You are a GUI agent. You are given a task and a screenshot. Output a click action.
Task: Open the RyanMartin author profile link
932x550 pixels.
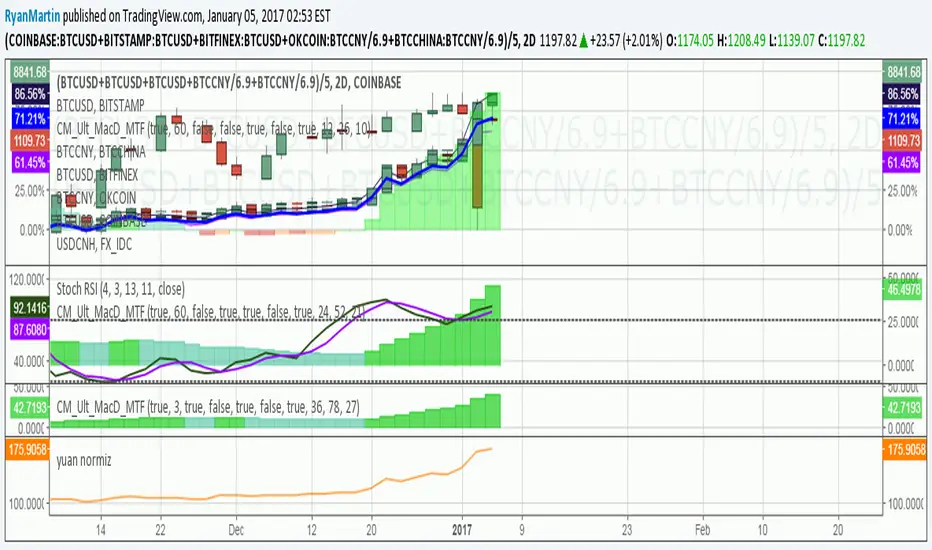click(x=33, y=16)
